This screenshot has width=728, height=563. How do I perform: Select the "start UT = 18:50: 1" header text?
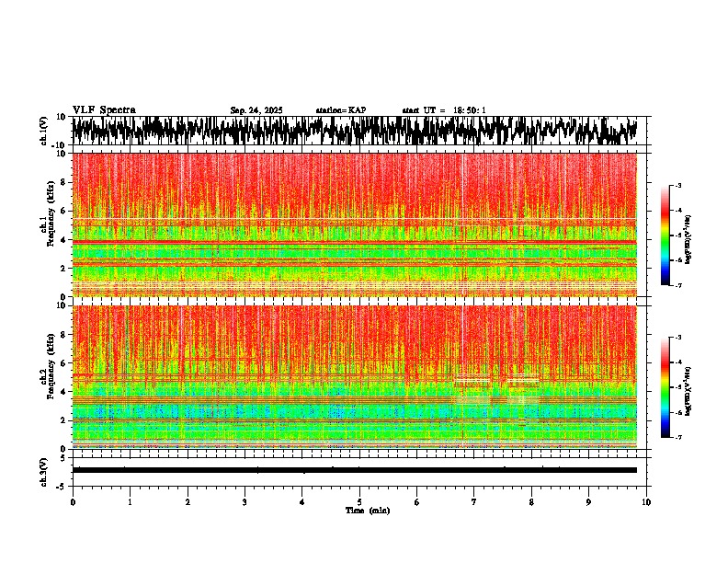[444, 110]
